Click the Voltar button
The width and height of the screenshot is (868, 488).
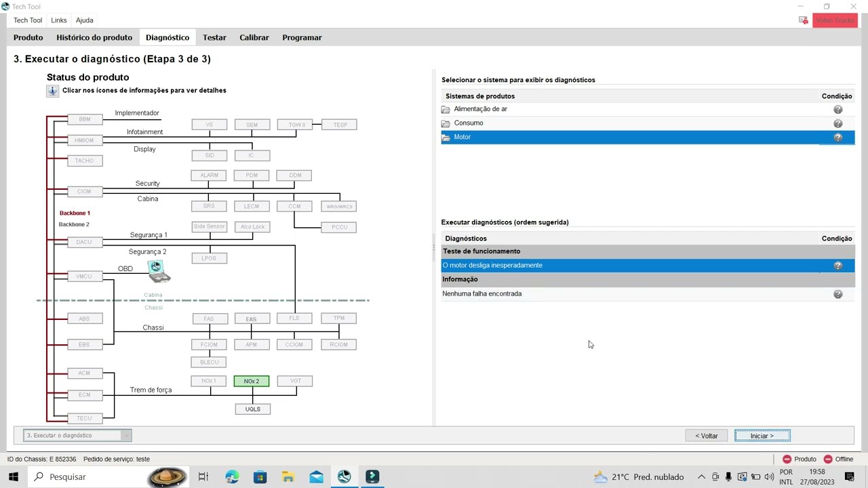pos(707,436)
